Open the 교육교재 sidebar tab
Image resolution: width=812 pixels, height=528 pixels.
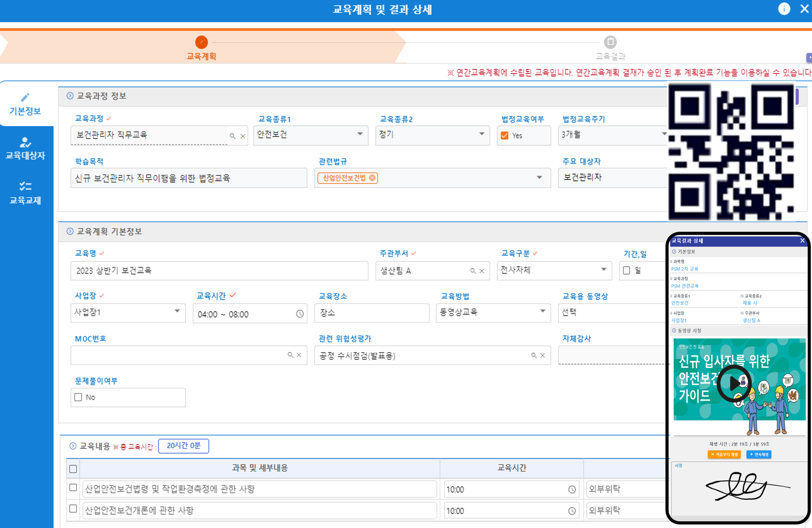click(25, 193)
